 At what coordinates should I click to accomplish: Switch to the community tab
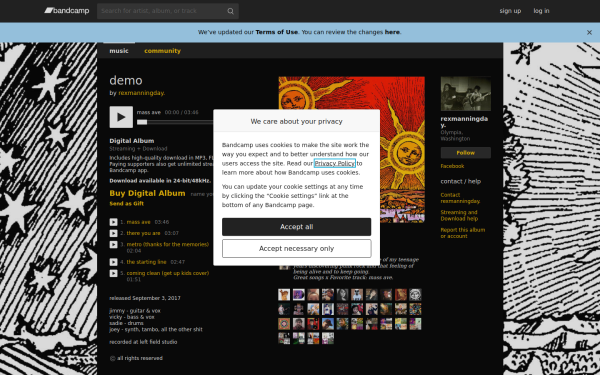click(x=162, y=51)
